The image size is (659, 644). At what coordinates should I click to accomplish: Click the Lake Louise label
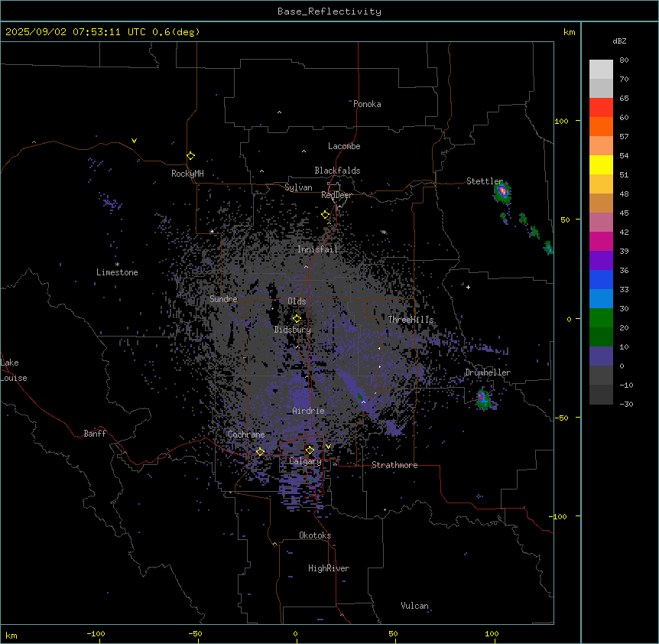pyautogui.click(x=14, y=370)
